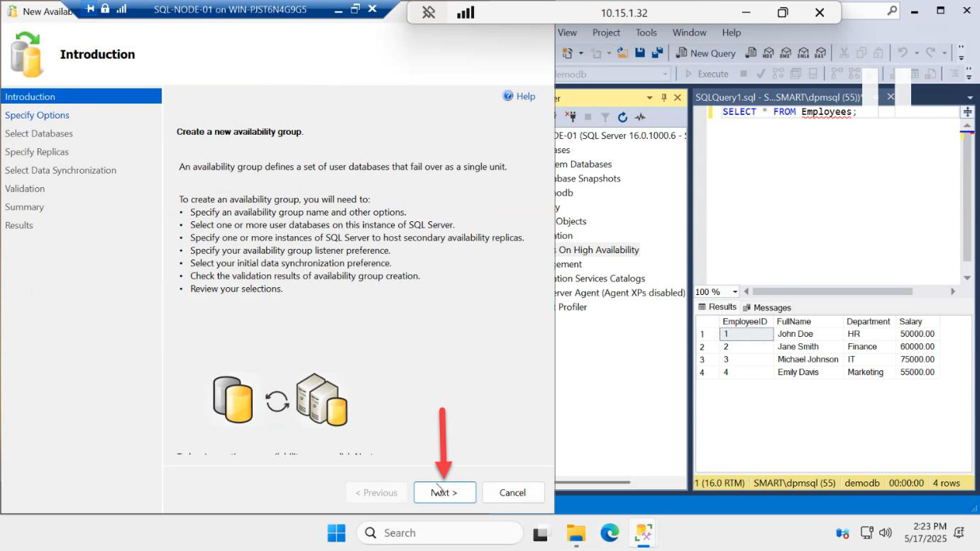Click the Help link in the wizard
Screen dimensions: 980x551
519,96
